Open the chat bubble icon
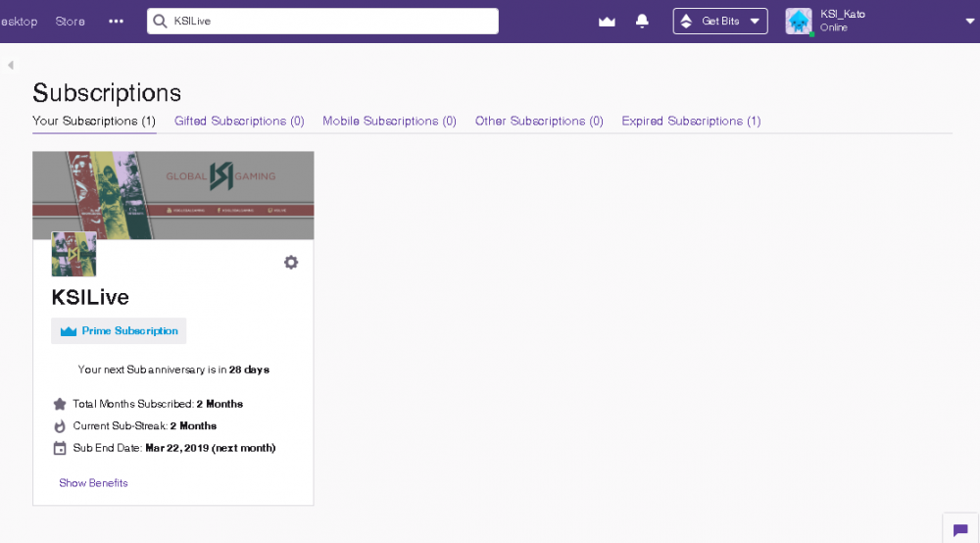The width and height of the screenshot is (980, 543). coord(960,530)
